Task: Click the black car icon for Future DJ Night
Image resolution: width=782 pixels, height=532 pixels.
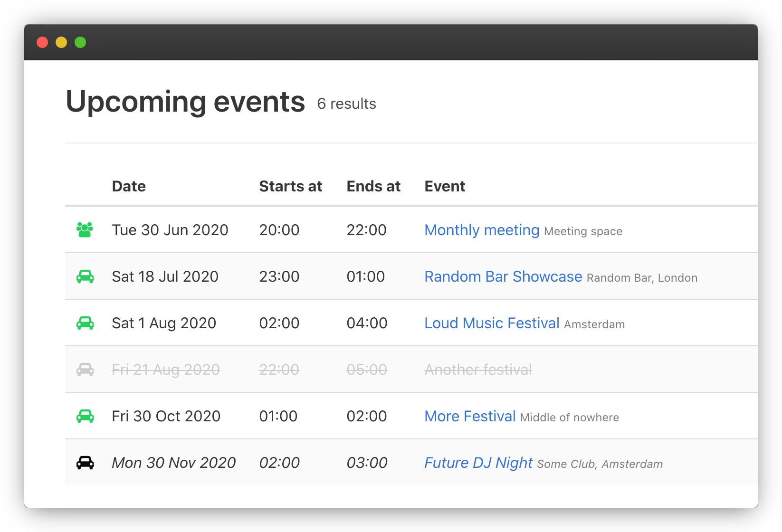Action: [x=85, y=463]
